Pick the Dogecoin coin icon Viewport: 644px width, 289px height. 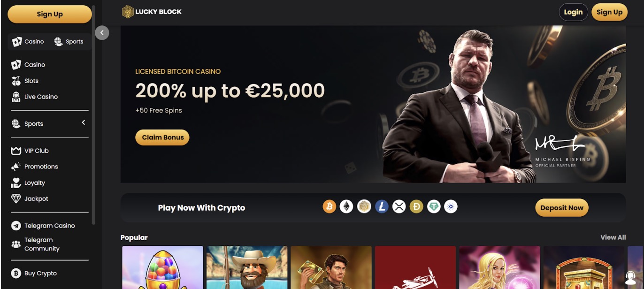click(416, 206)
